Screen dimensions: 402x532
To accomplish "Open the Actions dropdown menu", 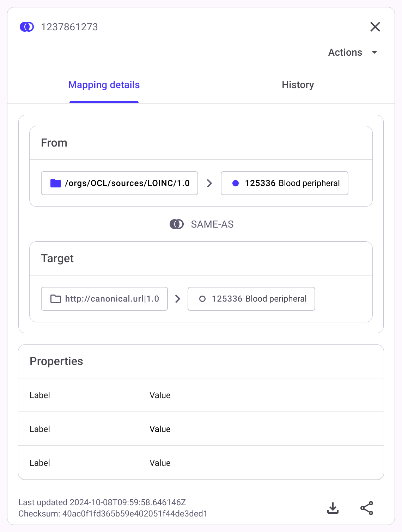I will 353,52.
